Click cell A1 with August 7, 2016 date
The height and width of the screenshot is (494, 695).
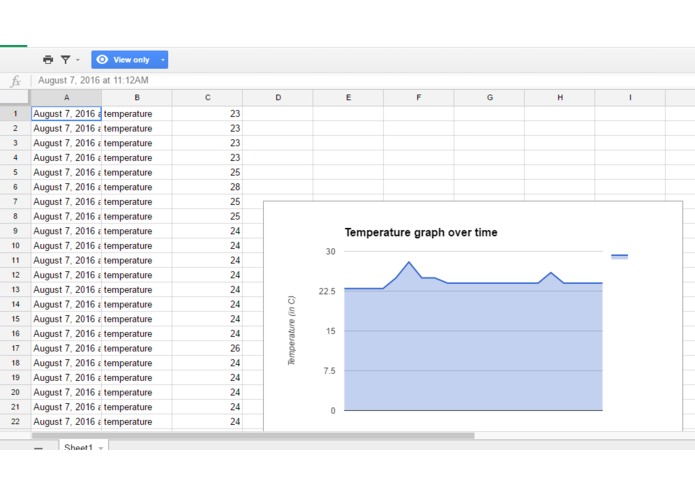[x=66, y=114]
